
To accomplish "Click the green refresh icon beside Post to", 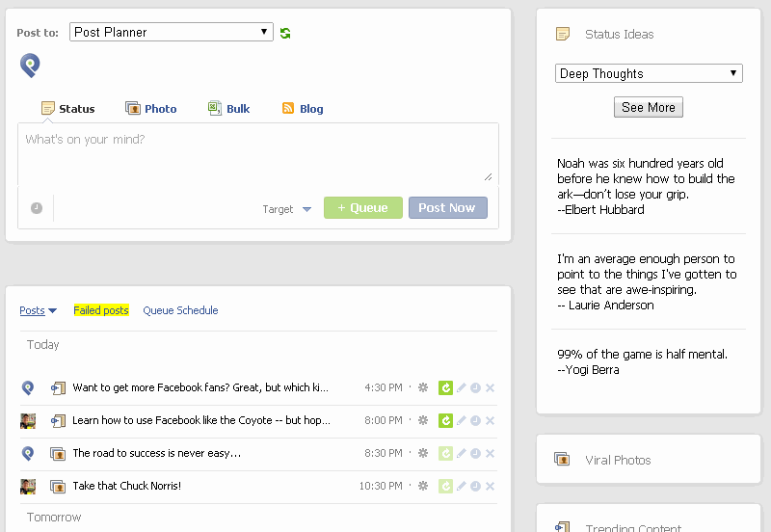I will click(285, 33).
